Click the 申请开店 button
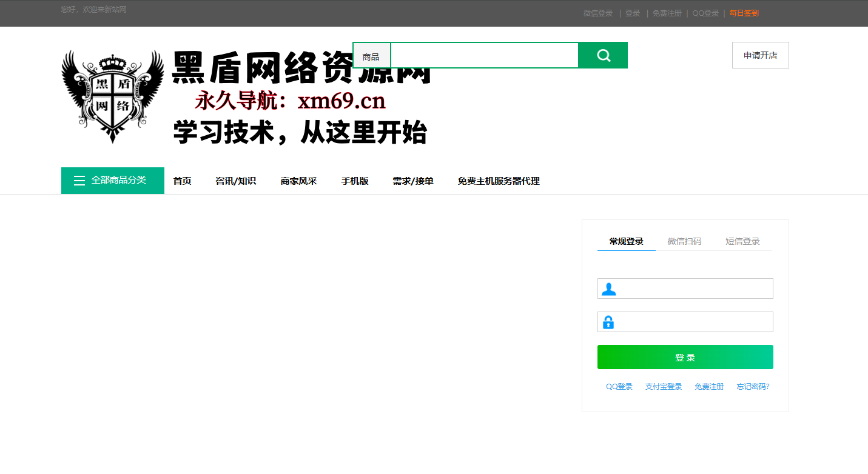The height and width of the screenshot is (474, 868). 760,55
